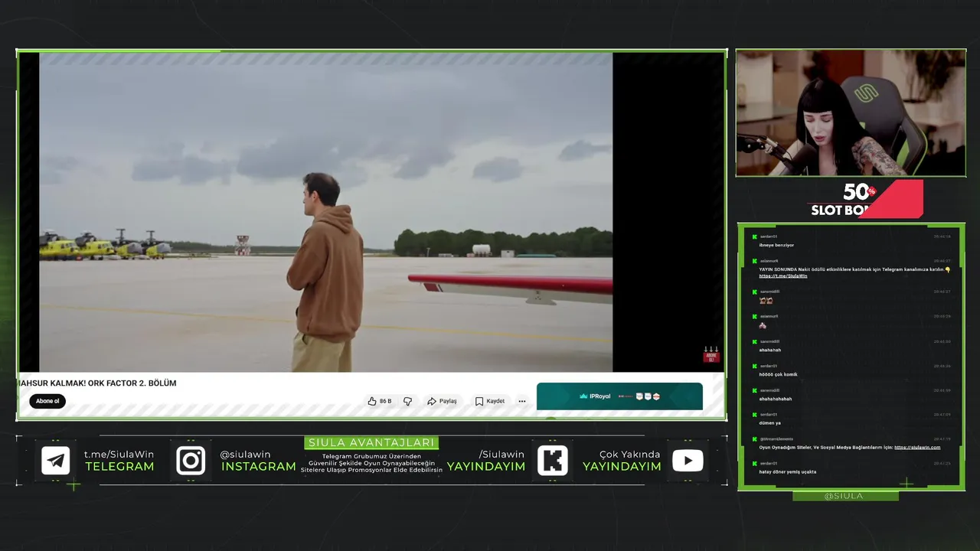Click the two-emoji message from sanemidilli
This screenshot has height=551, width=980.
(x=766, y=301)
